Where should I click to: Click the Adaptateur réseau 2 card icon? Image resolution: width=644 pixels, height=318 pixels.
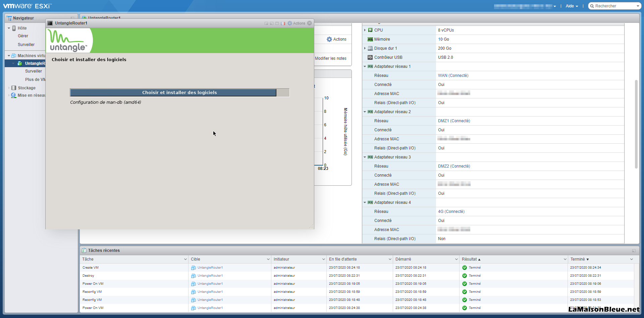coord(370,112)
